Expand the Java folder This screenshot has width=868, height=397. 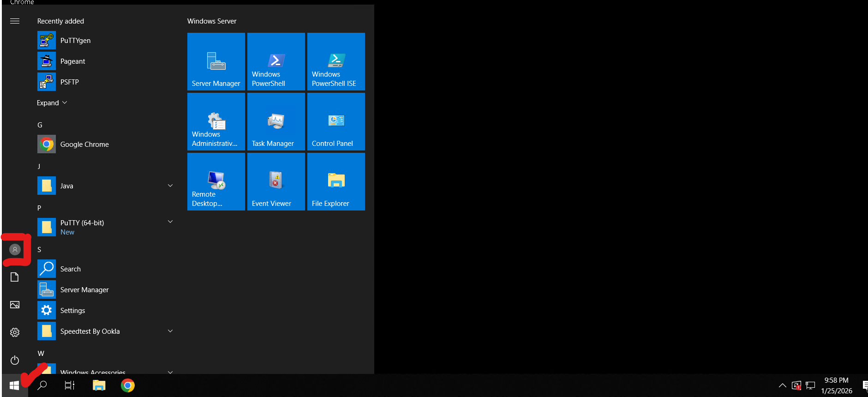pyautogui.click(x=170, y=186)
